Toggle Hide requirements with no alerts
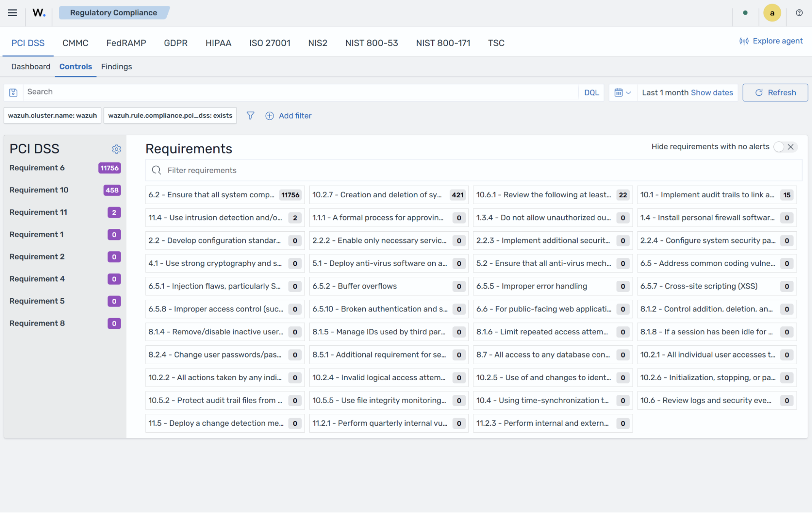This screenshot has height=513, width=812. pos(785,147)
